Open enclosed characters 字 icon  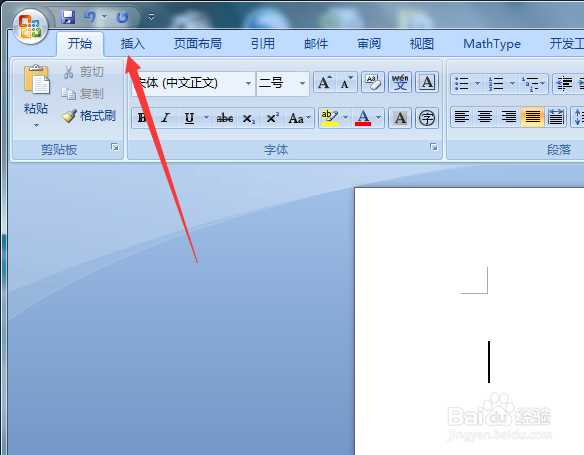(427, 118)
